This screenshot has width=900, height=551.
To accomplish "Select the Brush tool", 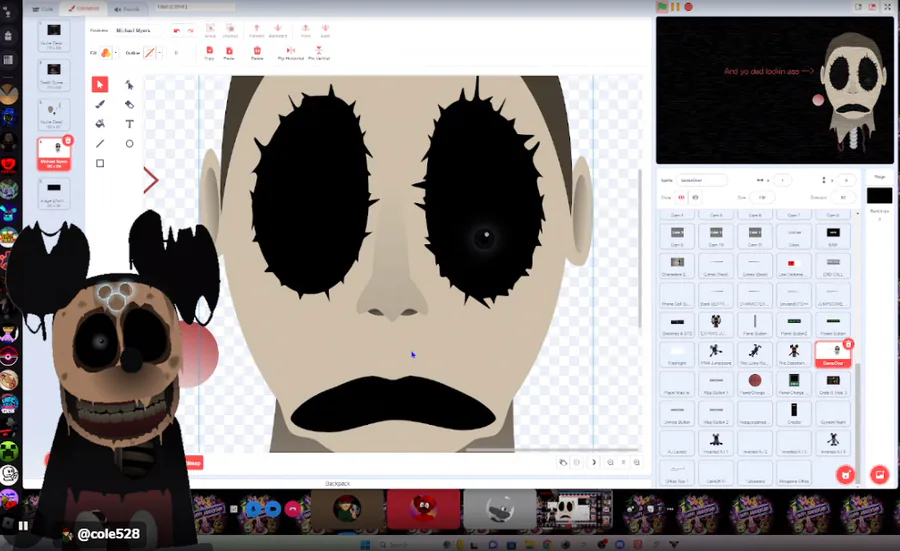I will coord(100,104).
